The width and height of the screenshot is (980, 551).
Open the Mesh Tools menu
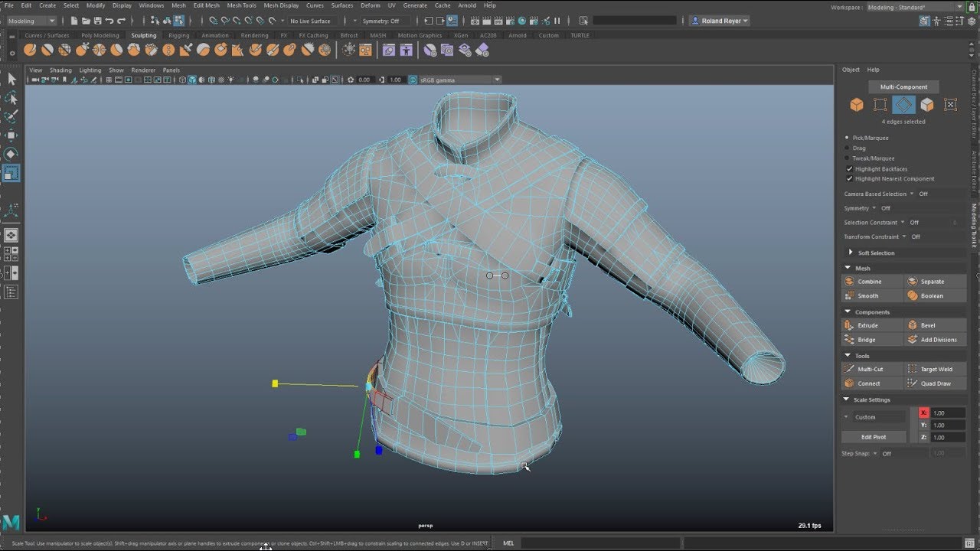point(241,5)
